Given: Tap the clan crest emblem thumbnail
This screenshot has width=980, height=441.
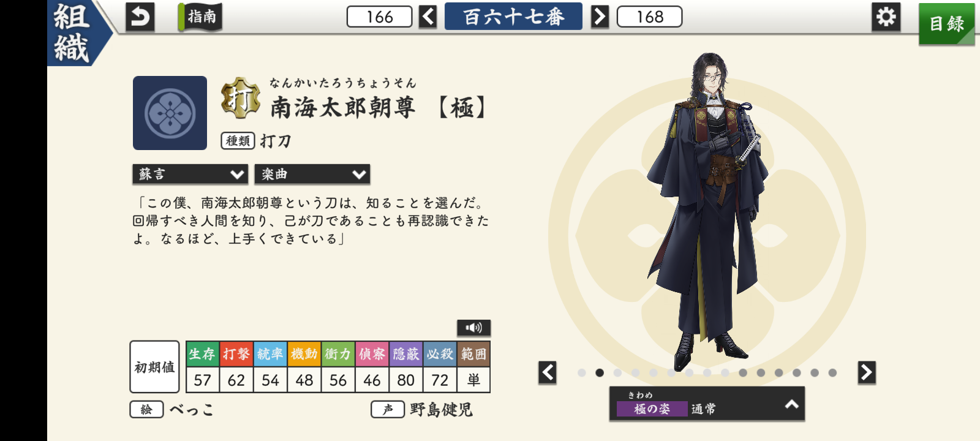Looking at the screenshot, I should 170,113.
